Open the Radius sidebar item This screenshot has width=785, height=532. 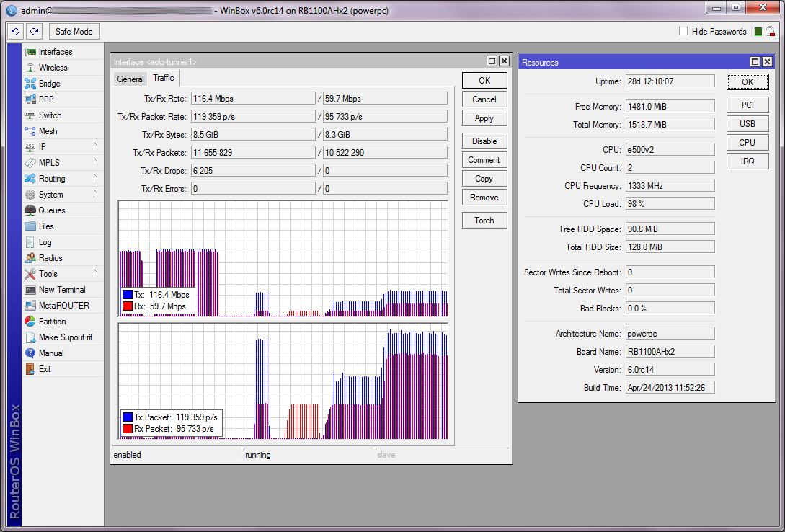click(x=50, y=258)
